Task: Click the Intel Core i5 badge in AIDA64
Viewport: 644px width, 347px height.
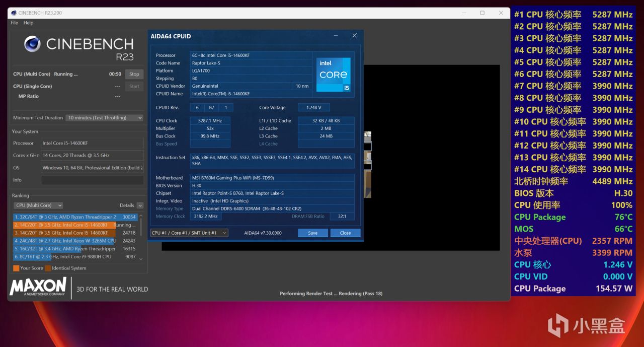Action: click(x=333, y=75)
